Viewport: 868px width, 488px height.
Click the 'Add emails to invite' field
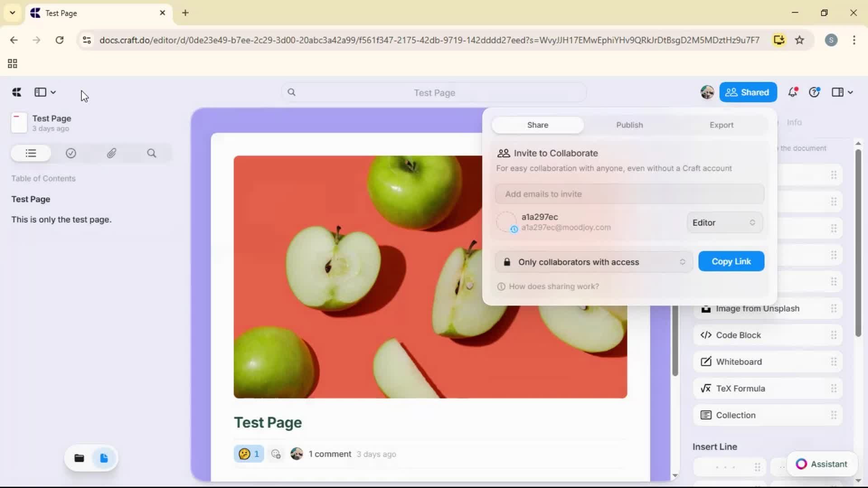(629, 194)
